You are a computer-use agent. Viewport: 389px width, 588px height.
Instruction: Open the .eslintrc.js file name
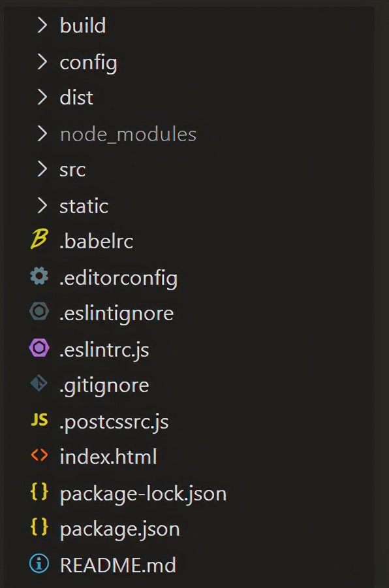104,350
